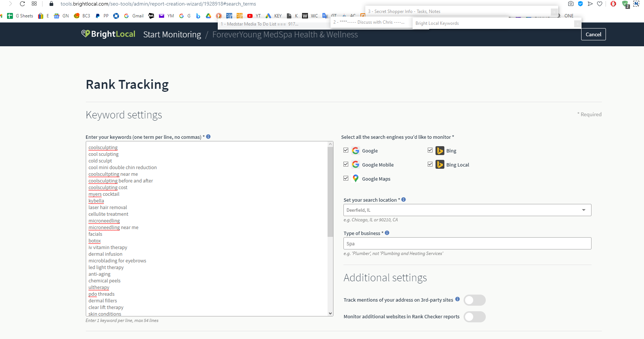This screenshot has height=339, width=644.
Task: Enable Monitor additional websites toggle
Action: [475, 317]
